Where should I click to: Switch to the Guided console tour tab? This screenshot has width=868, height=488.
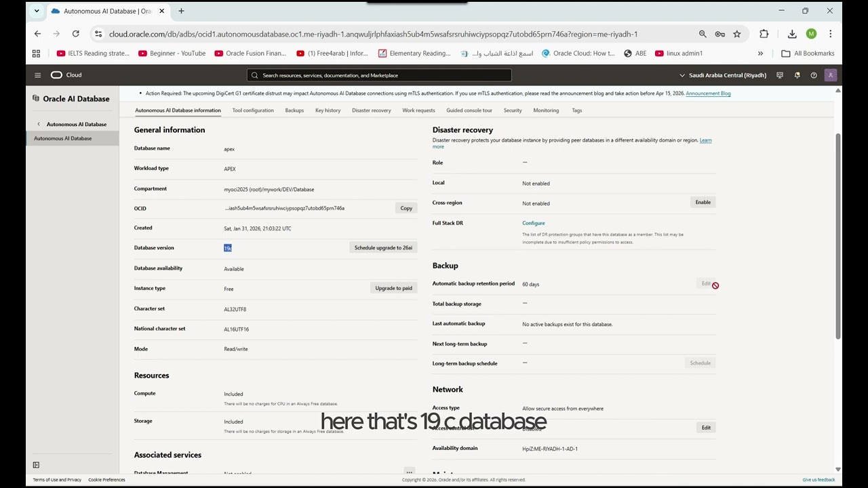[x=469, y=110]
